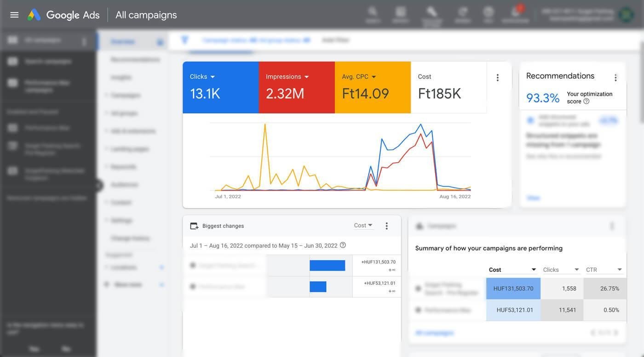644x357 pixels.
Task: Open the Recommendations card three-dot menu
Action: (x=615, y=78)
